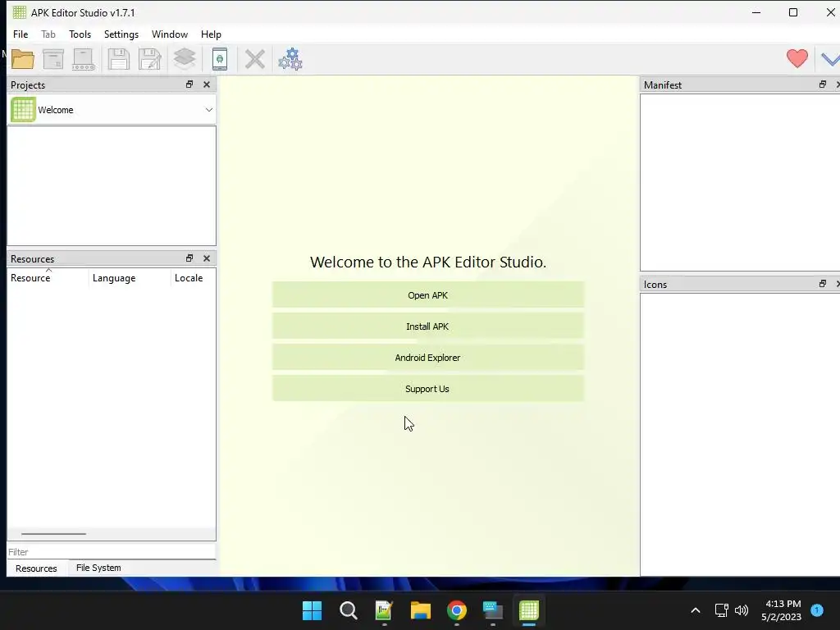Open the Settings menu
This screenshot has width=840, height=630.
[121, 34]
